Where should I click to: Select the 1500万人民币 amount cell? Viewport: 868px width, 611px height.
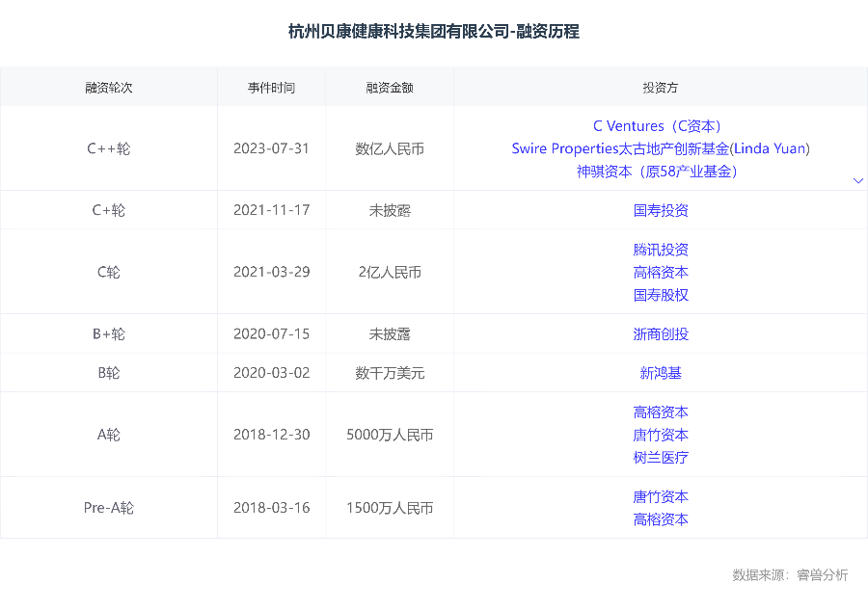click(x=390, y=508)
